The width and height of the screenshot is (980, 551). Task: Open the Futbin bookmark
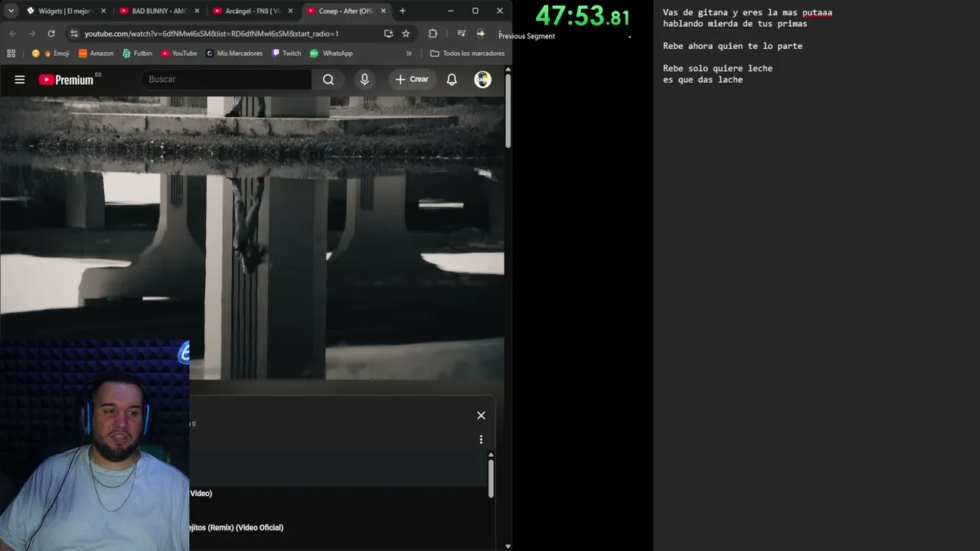[x=137, y=54]
